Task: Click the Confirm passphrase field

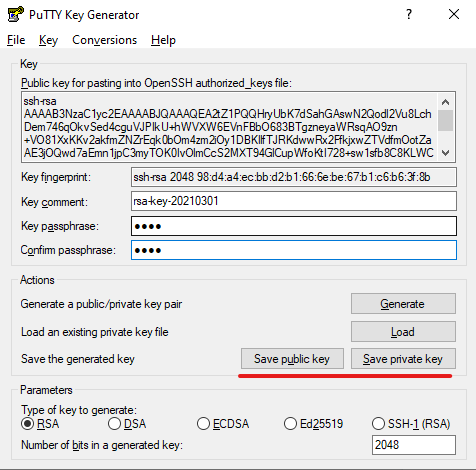Action: (x=294, y=250)
